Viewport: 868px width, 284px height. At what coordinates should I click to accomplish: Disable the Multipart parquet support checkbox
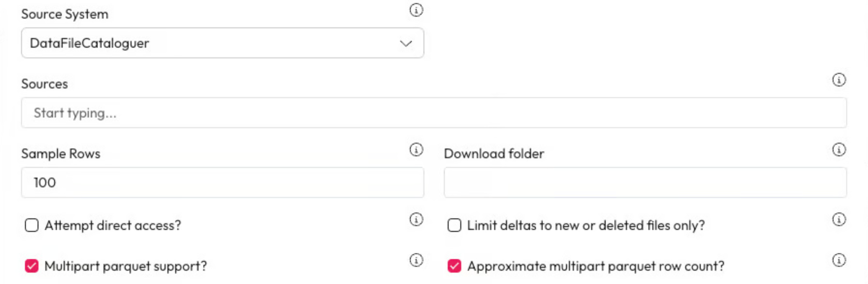(32, 266)
